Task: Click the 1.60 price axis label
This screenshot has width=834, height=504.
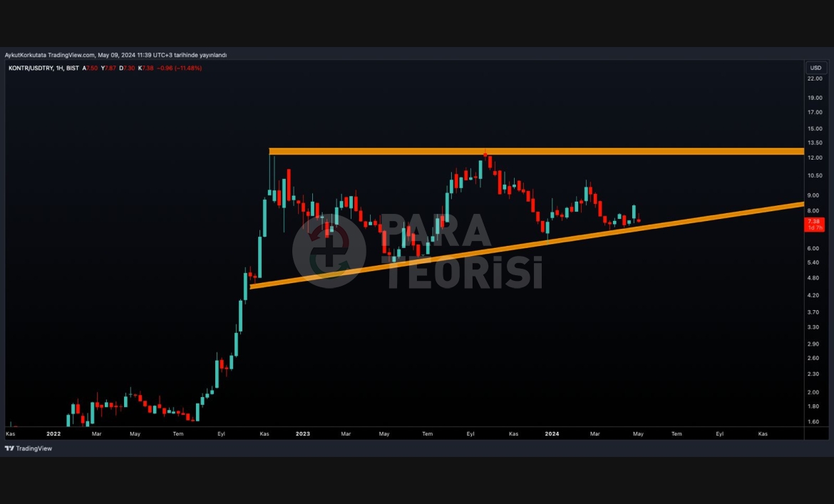Action: coord(813,421)
